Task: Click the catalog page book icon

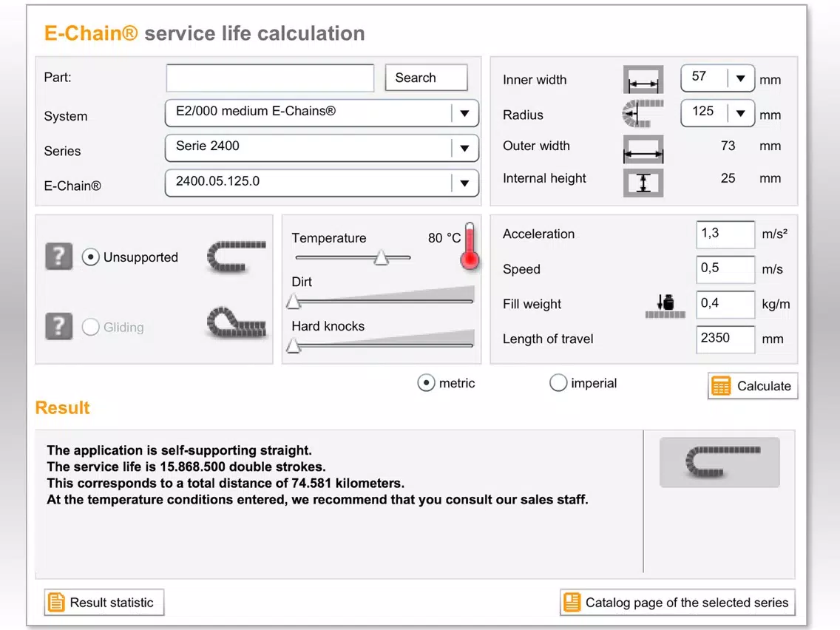Action: coord(572,602)
